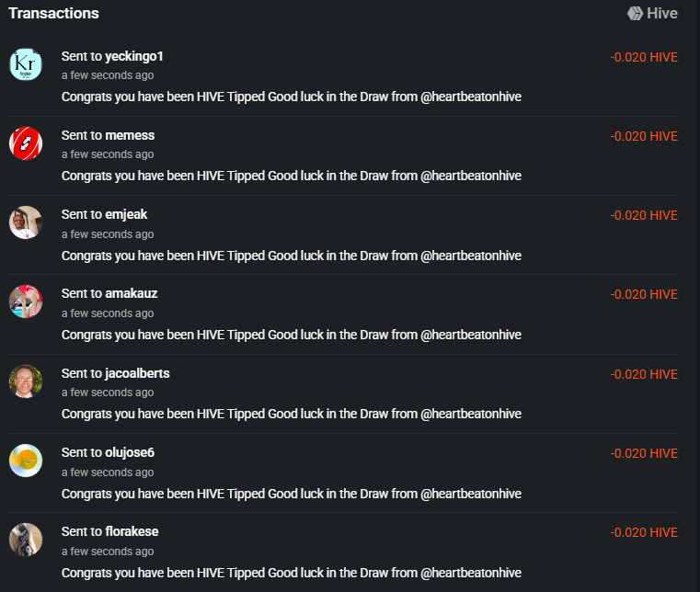Select the 'Sent to emjeak' entry

[x=105, y=214]
